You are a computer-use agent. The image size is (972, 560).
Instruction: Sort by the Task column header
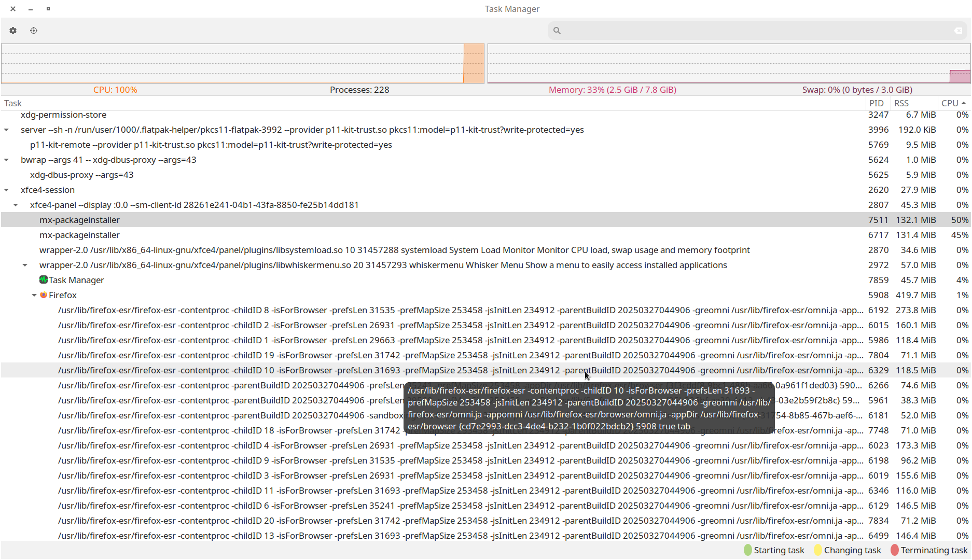[x=433, y=103]
